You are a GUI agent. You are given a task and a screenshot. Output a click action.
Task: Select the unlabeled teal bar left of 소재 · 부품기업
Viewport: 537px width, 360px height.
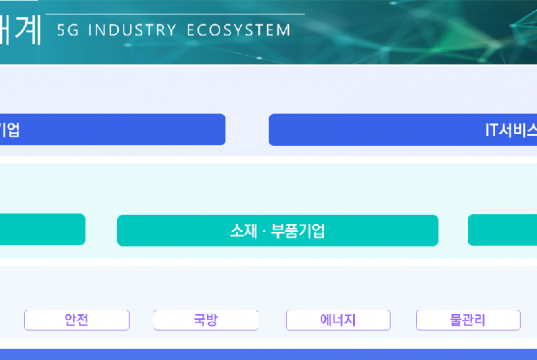42,229
